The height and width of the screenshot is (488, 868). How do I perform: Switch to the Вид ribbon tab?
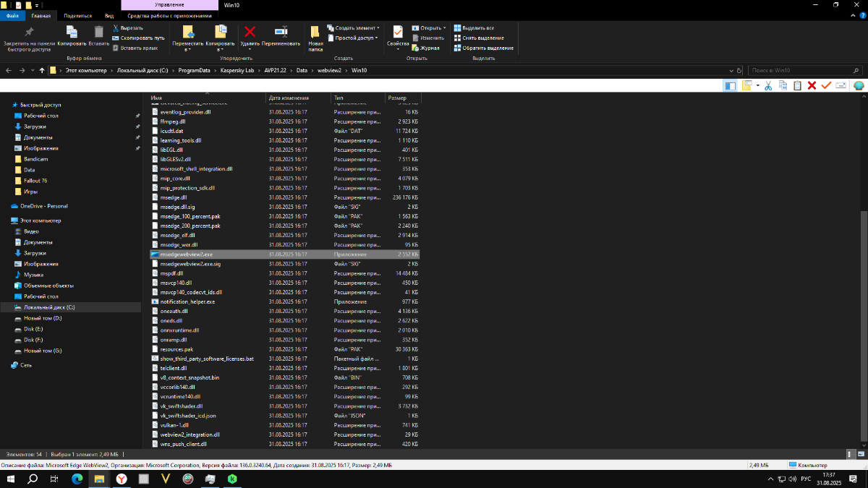[109, 15]
